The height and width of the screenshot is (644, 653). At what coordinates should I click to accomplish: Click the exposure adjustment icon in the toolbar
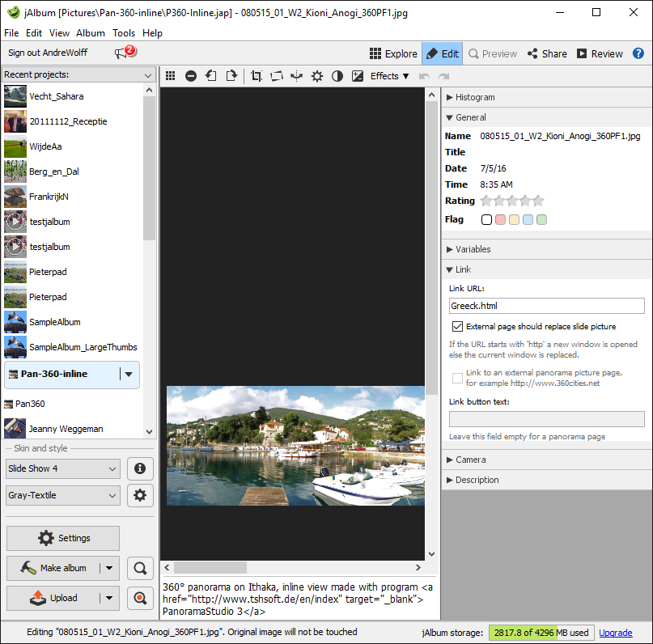(358, 75)
